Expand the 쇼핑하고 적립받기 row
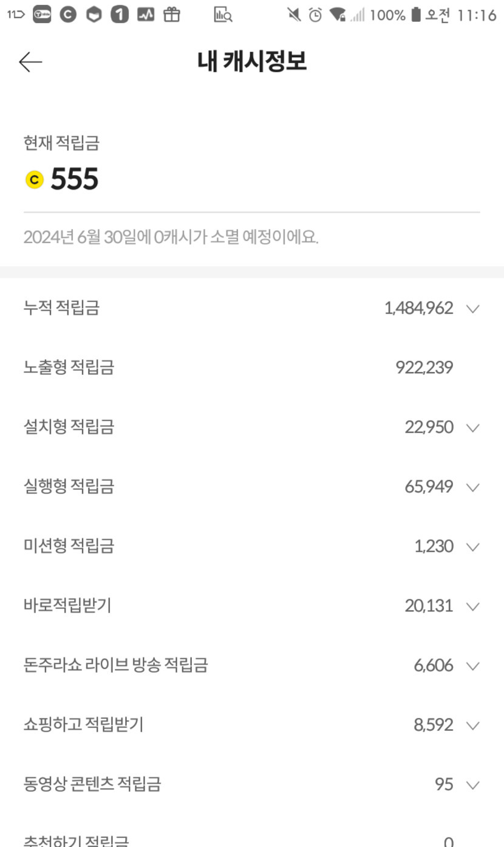Screen dimensions: 504x847 tap(472, 725)
